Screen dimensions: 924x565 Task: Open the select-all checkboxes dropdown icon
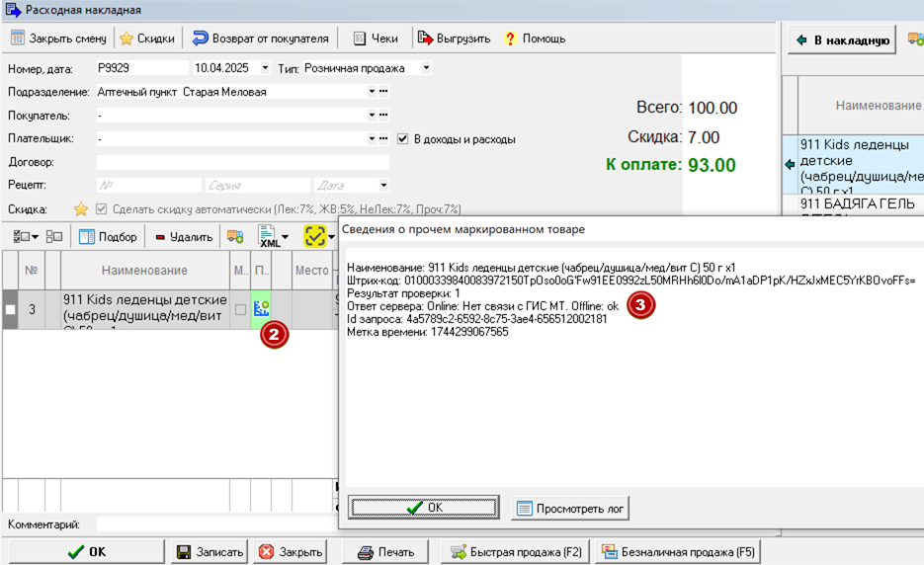point(26,237)
